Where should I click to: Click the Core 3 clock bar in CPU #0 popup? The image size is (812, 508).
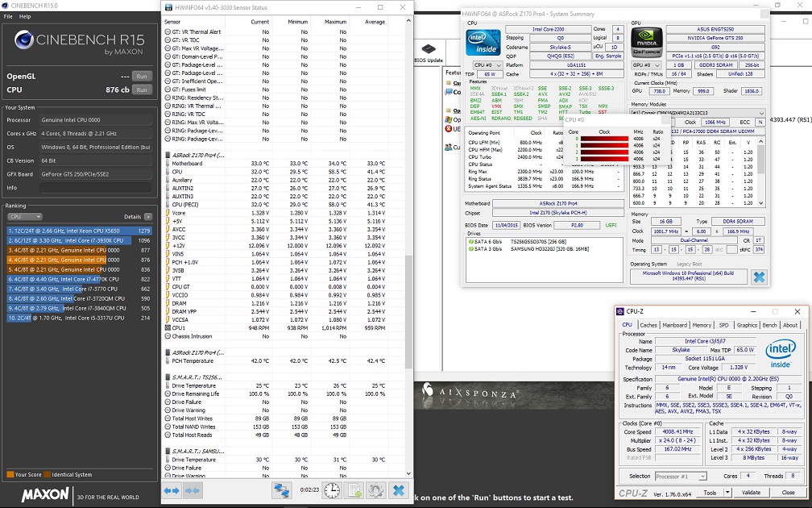[604, 159]
